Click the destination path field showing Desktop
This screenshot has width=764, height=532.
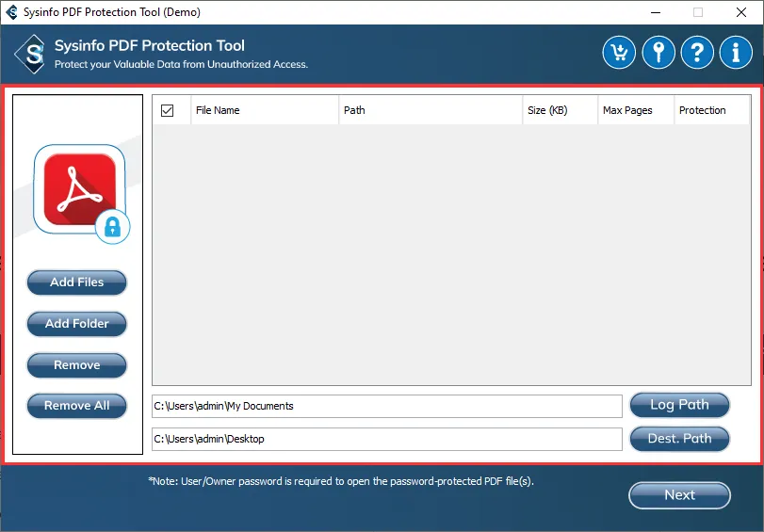point(387,440)
